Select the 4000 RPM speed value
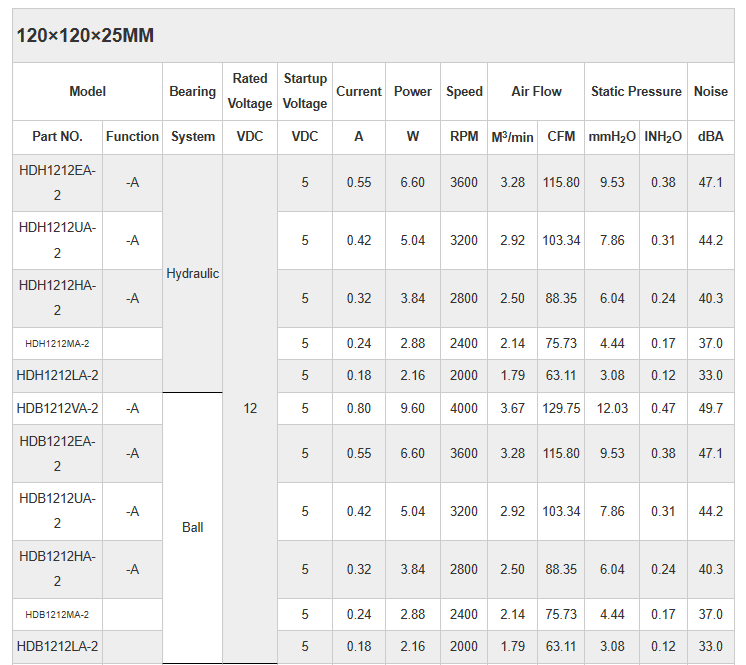This screenshot has width=746, height=665. [464, 408]
